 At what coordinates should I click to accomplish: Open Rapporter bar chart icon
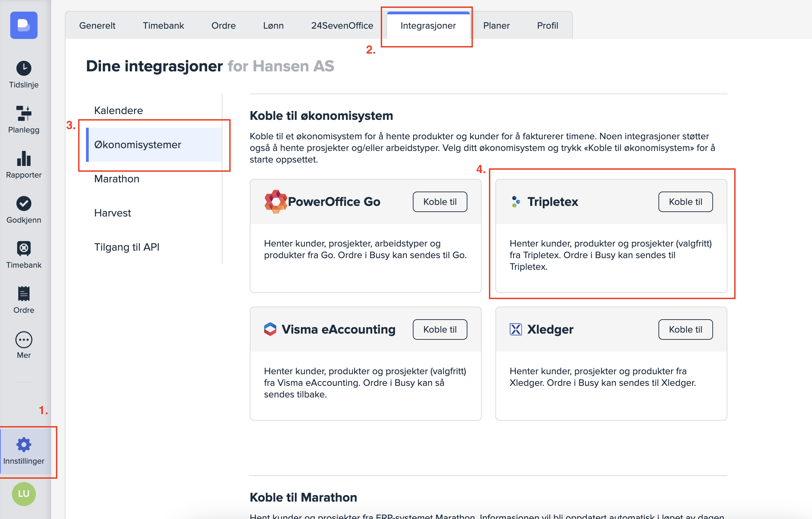(x=24, y=159)
